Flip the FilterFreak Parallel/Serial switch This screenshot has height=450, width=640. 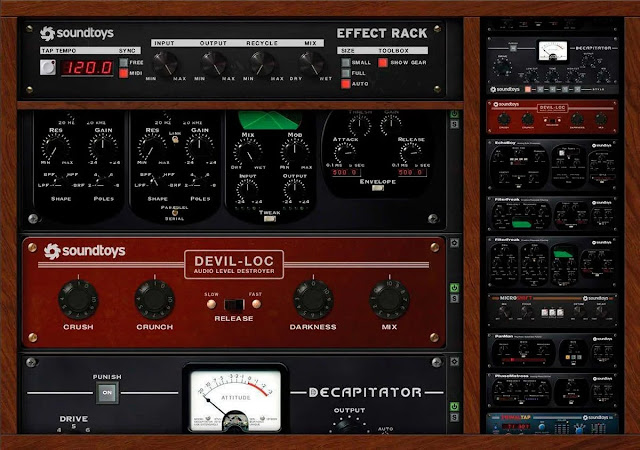175,213
